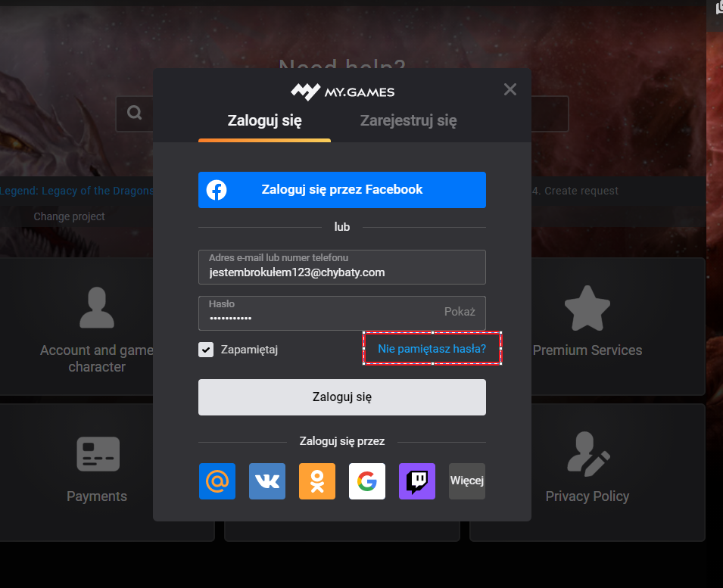The width and height of the screenshot is (723, 588).
Task: Open Premium Services star icon
Action: click(x=587, y=308)
